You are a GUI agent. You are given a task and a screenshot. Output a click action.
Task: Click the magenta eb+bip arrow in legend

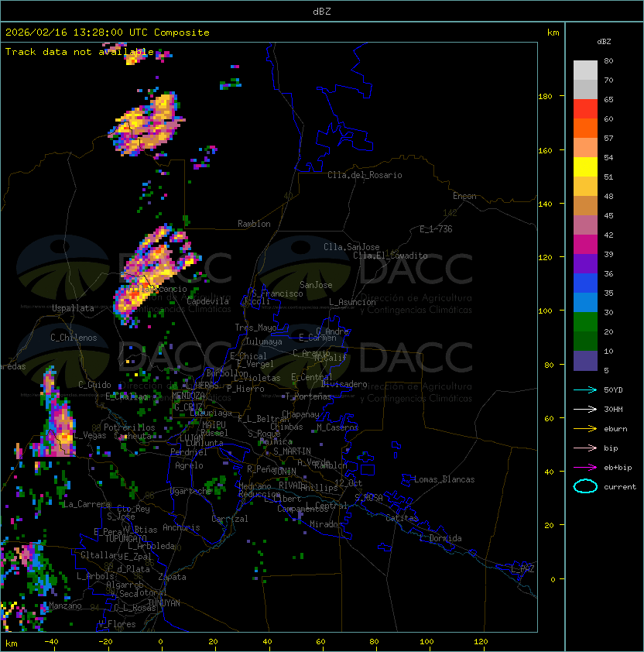585,468
